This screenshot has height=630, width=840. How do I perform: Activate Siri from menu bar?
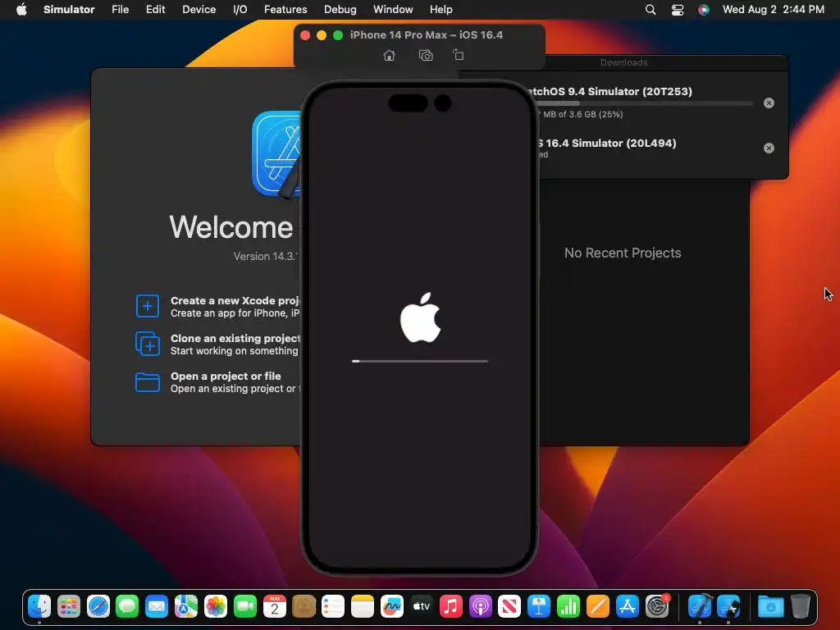(703, 9)
